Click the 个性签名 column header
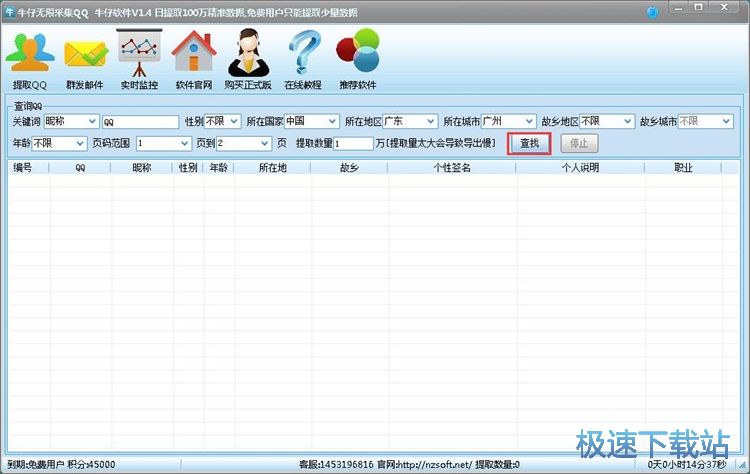 click(x=451, y=168)
